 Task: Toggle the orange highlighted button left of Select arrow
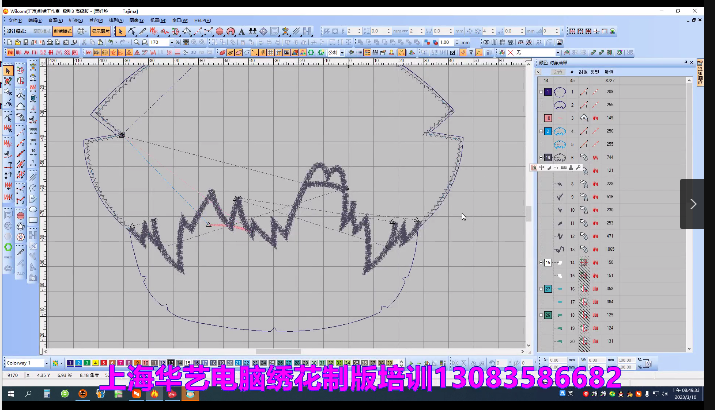coord(101,31)
